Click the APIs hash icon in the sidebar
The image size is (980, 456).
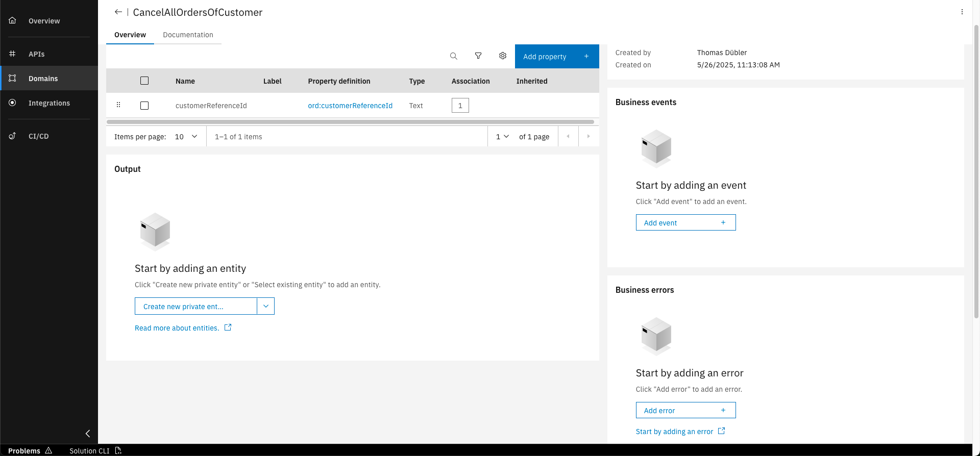click(x=13, y=54)
